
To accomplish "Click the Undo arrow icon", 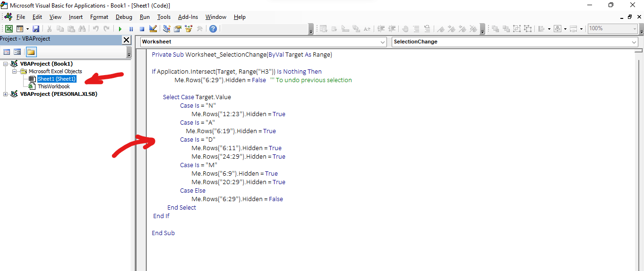I will pyautogui.click(x=96, y=29).
